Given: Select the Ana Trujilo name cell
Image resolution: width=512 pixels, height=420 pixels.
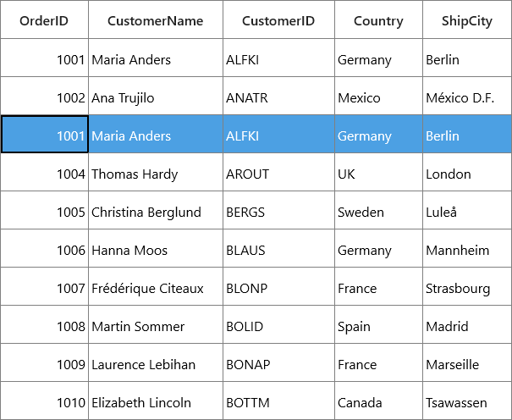Looking at the screenshot, I should 156,96.
